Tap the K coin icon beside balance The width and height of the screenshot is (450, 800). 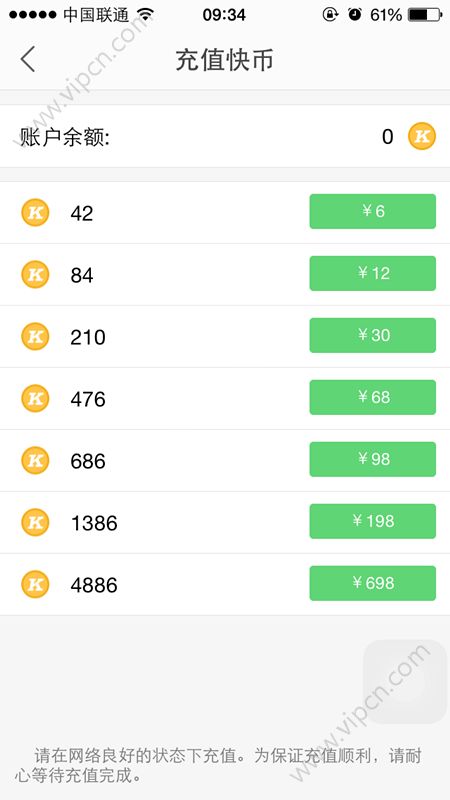422,136
